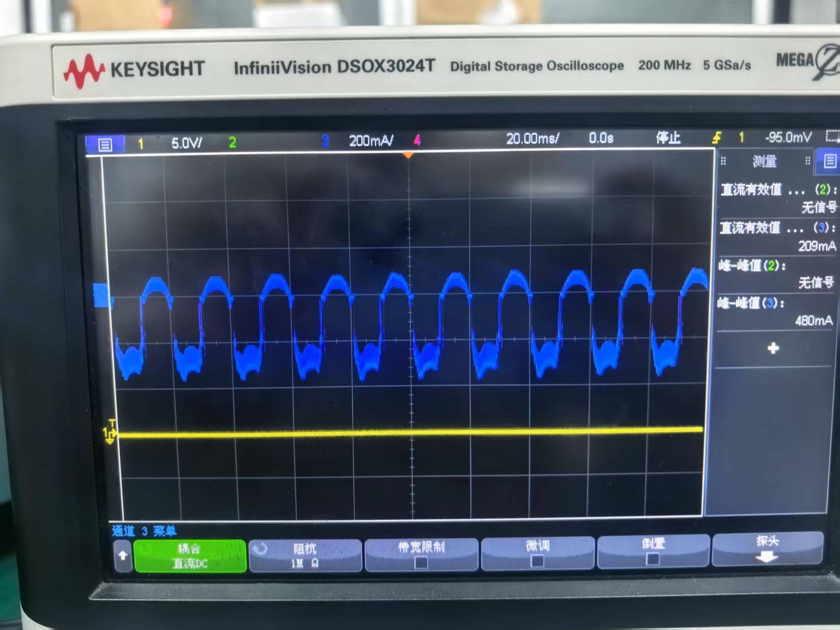This screenshot has width=840, height=630.
Task: Tap the 通道 3 菜单 title label
Action: click(x=144, y=531)
